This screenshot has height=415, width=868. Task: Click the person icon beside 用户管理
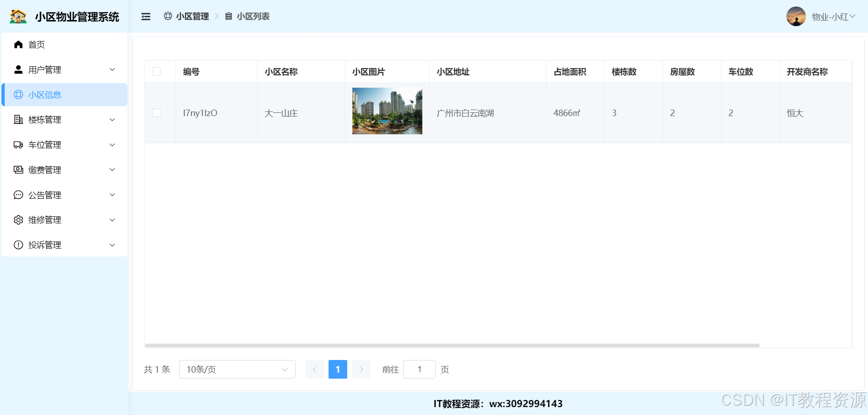click(x=18, y=69)
